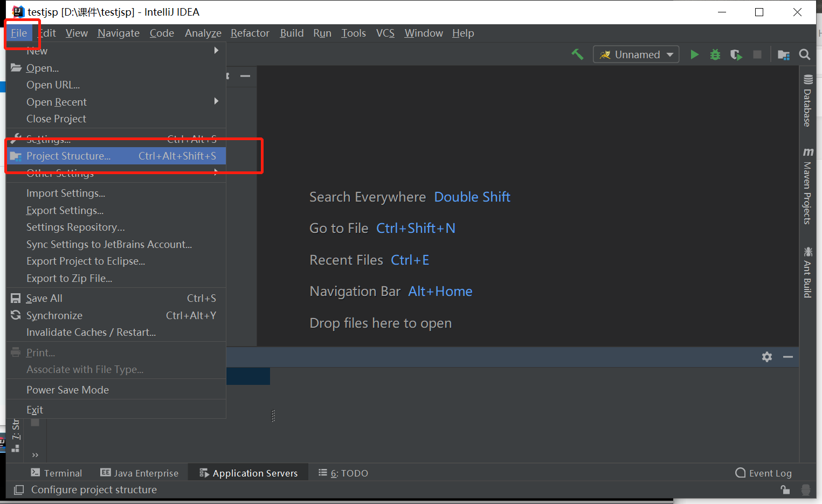Choose Exit from the File menu

[x=116, y=410]
